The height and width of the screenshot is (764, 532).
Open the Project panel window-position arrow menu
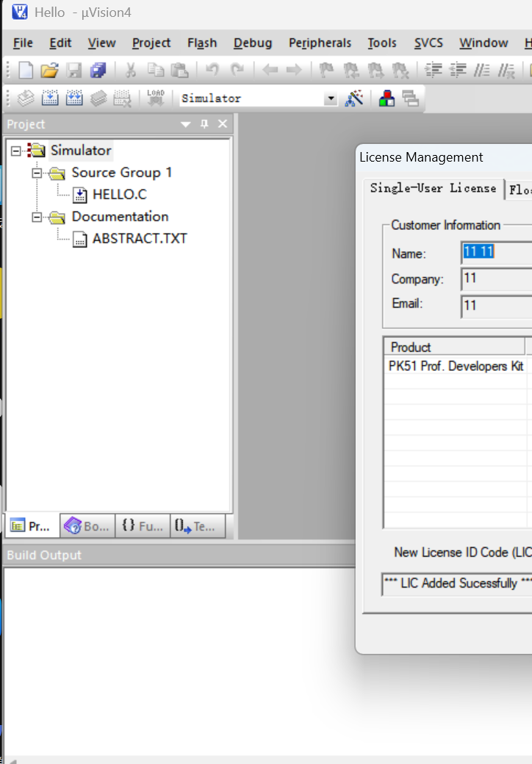(x=186, y=125)
